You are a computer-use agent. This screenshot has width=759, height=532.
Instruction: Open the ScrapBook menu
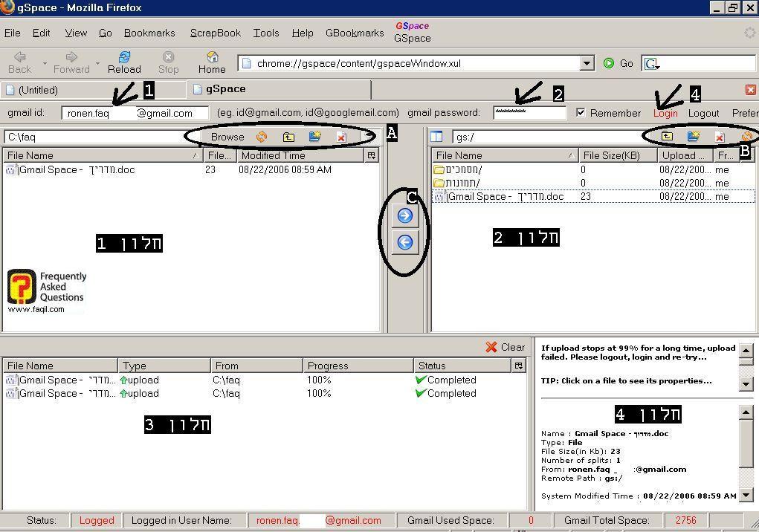pos(216,33)
